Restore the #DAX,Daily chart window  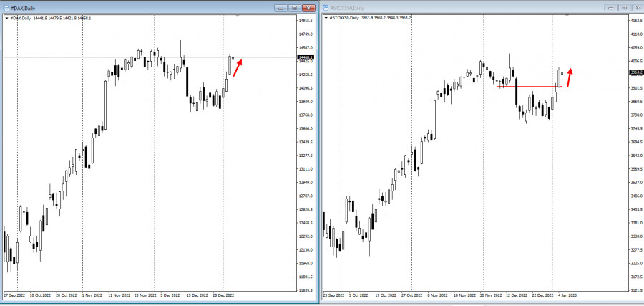[x=295, y=8]
